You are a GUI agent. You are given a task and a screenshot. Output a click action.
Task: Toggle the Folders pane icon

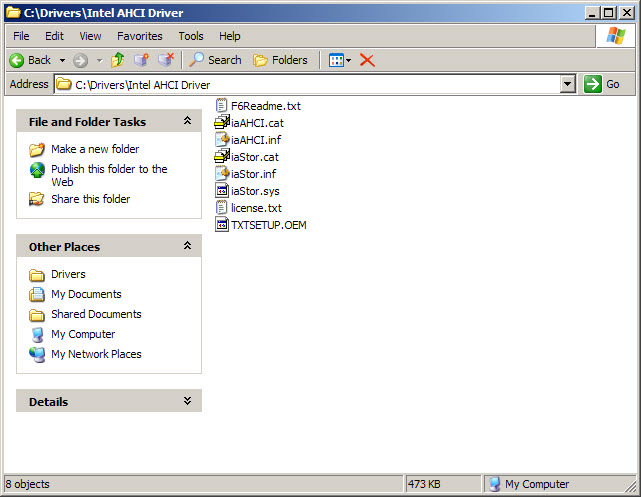pos(260,60)
